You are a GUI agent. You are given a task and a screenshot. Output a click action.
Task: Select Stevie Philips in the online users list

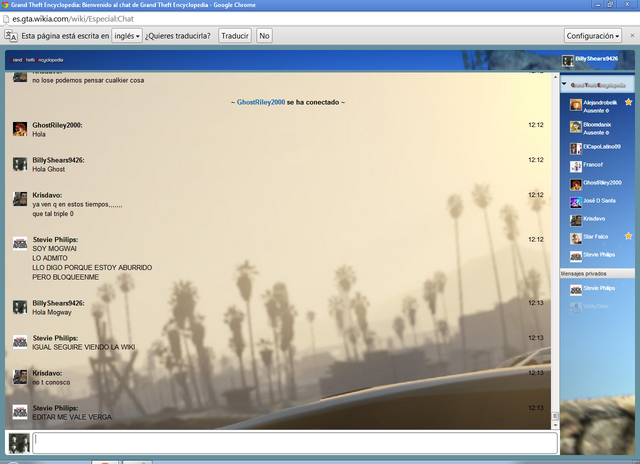pos(599,254)
